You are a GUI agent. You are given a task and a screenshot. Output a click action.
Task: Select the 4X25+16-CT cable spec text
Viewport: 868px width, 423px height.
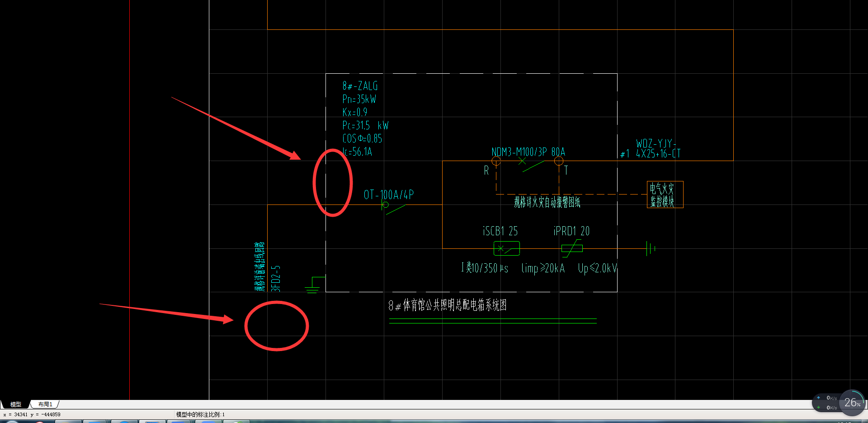(x=658, y=154)
